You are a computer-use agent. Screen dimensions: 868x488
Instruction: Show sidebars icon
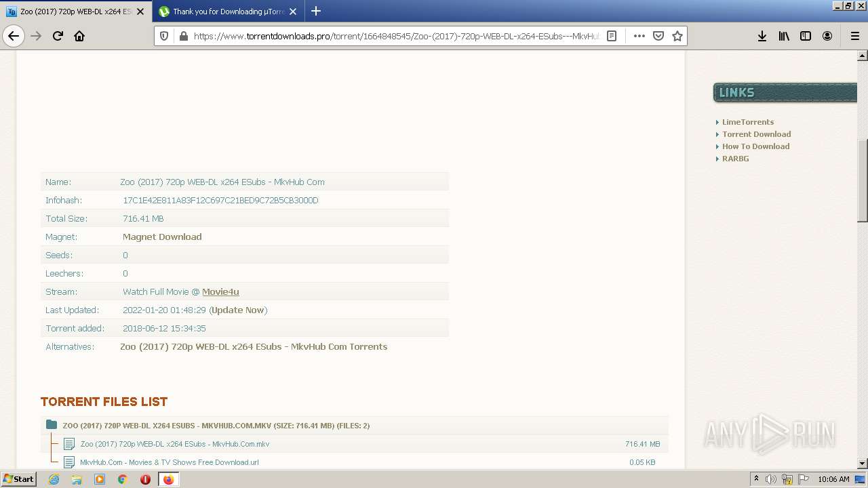(x=806, y=36)
